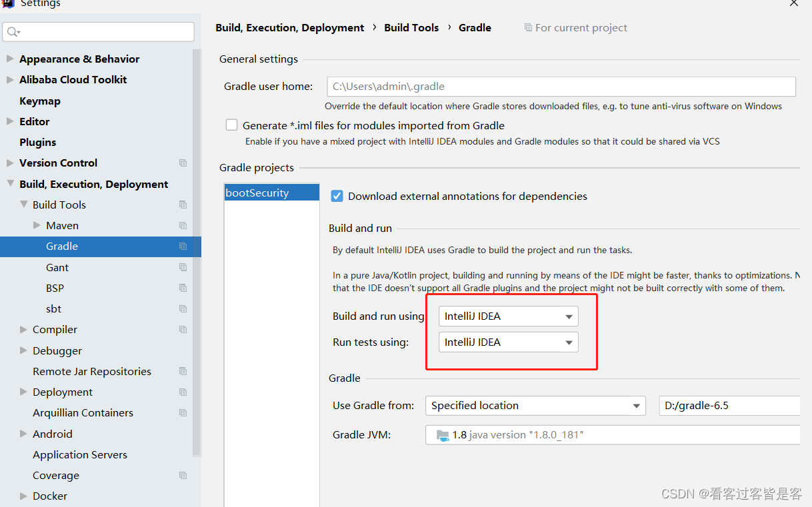Image resolution: width=812 pixels, height=507 pixels.
Task: Open Run tests using dropdown
Action: 508,342
